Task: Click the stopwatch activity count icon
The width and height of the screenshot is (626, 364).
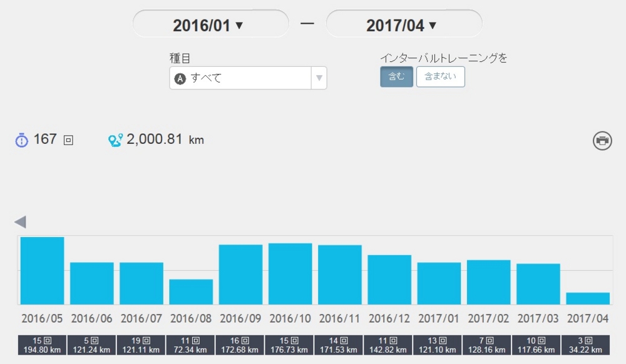Action: (21, 140)
